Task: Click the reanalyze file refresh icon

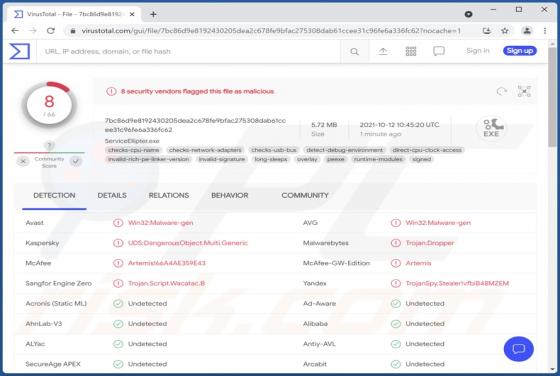Action: click(502, 91)
